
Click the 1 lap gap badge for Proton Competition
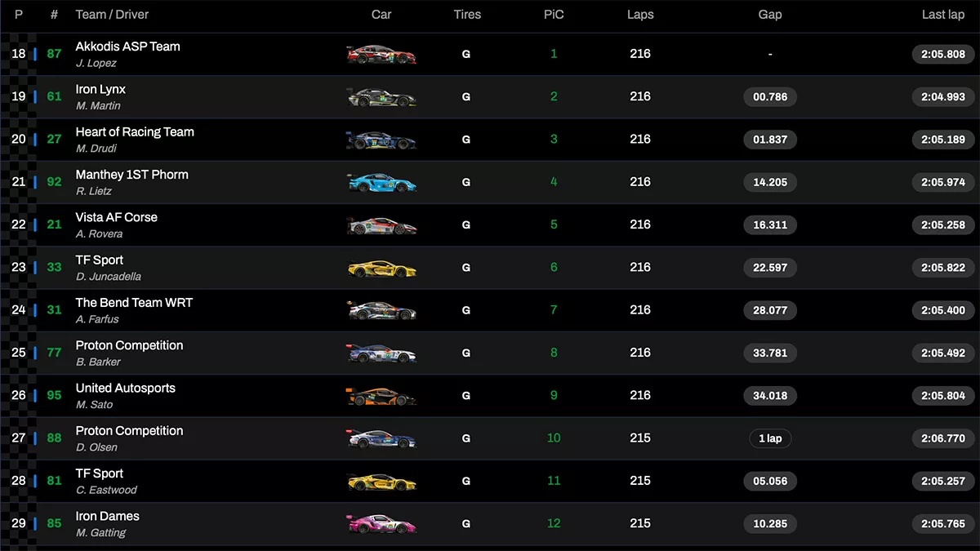pos(770,438)
